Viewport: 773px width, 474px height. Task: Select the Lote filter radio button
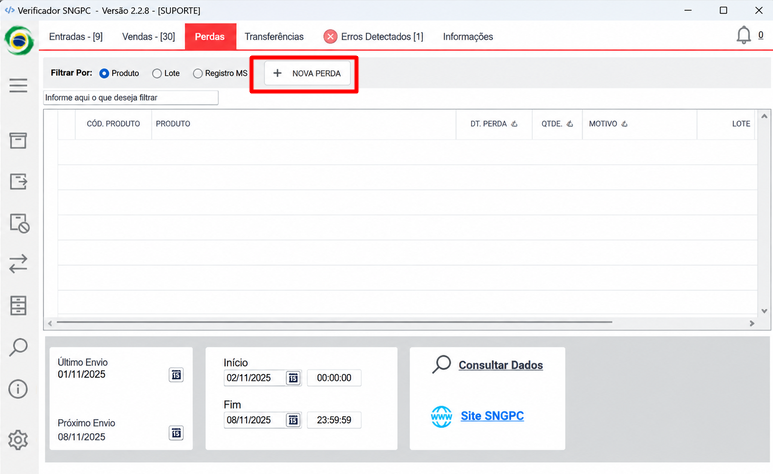pos(157,73)
